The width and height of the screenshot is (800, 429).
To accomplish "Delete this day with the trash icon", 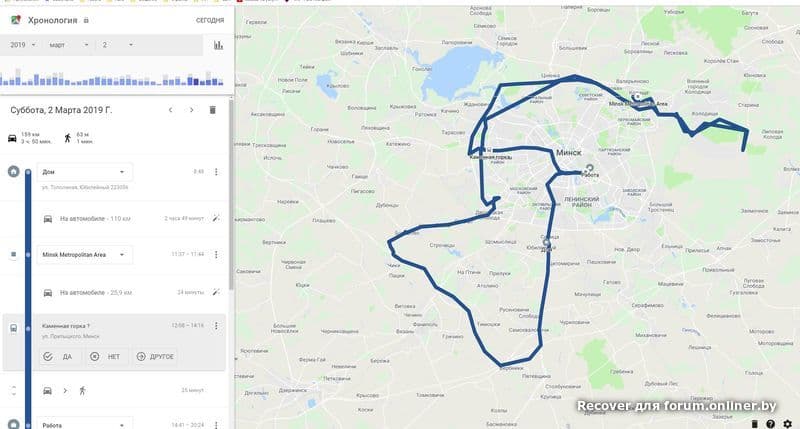I will [213, 110].
